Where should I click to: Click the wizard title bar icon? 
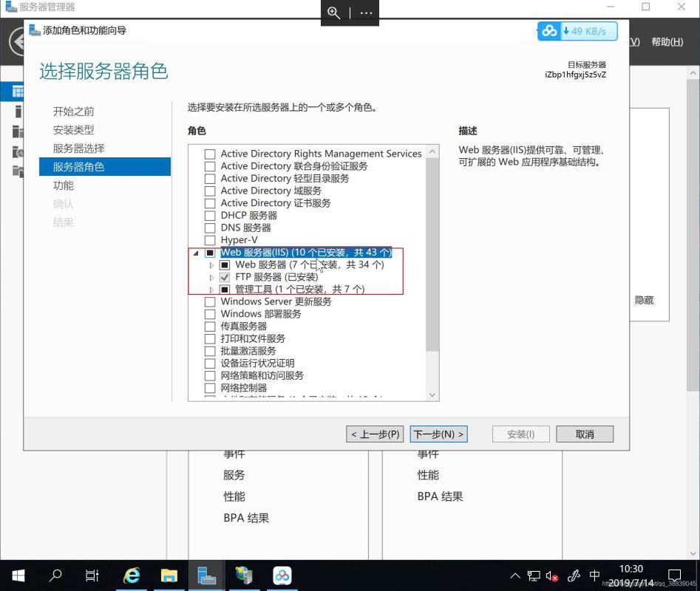(35, 30)
